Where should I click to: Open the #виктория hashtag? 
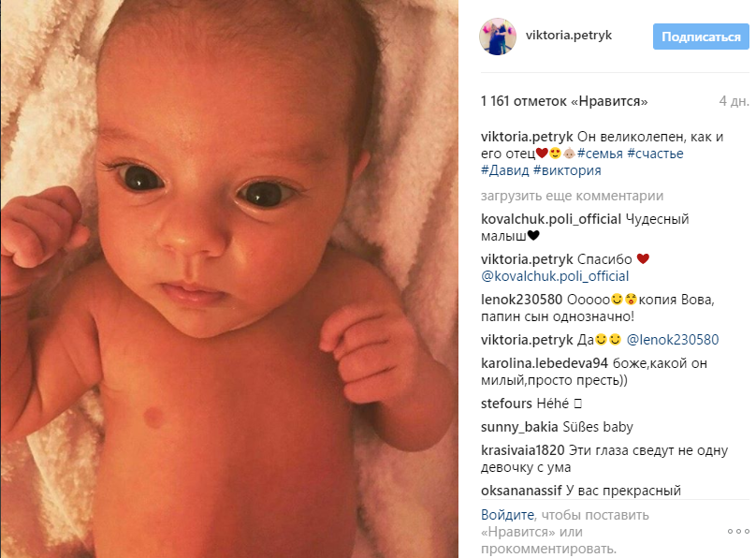point(568,170)
